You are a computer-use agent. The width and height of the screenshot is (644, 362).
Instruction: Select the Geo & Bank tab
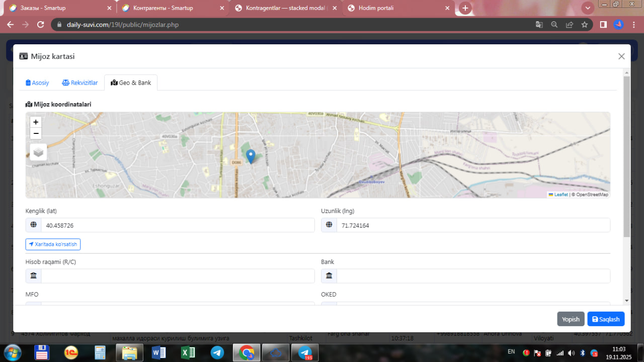point(131,83)
